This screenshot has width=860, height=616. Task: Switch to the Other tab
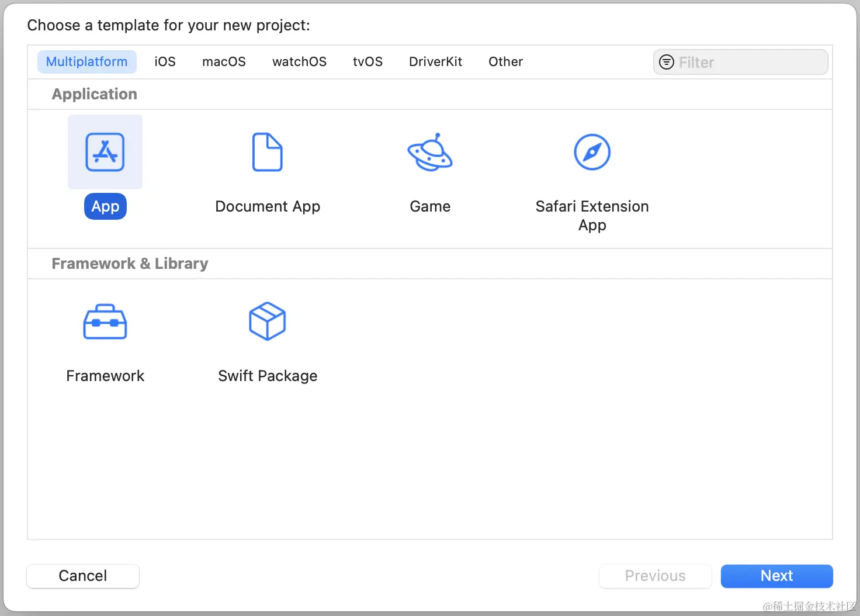[x=505, y=62]
